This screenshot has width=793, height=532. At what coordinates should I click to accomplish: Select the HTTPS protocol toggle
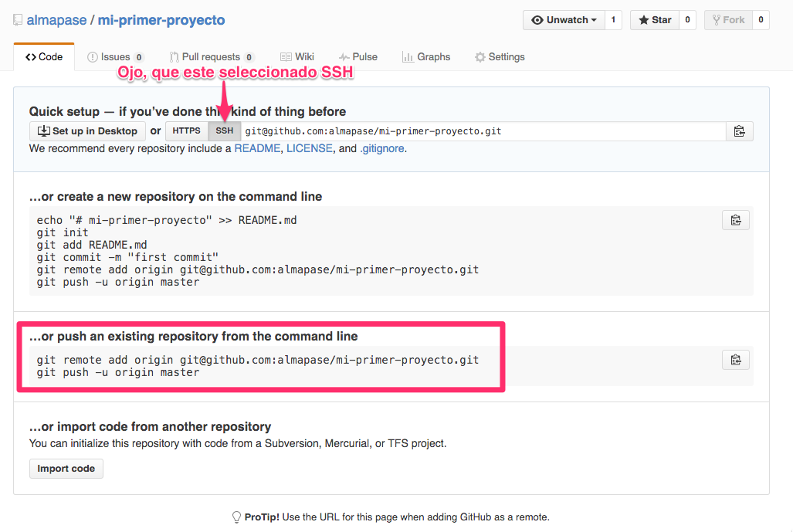coord(187,131)
